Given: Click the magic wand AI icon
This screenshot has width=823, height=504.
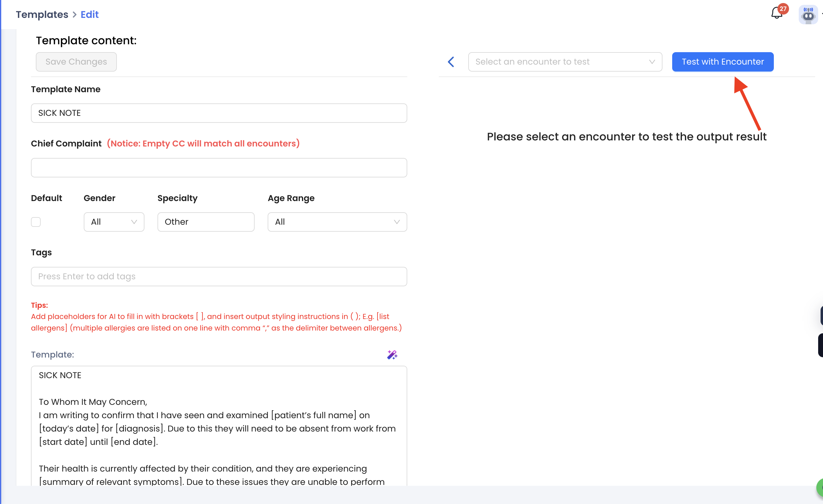Looking at the screenshot, I should [x=392, y=354].
